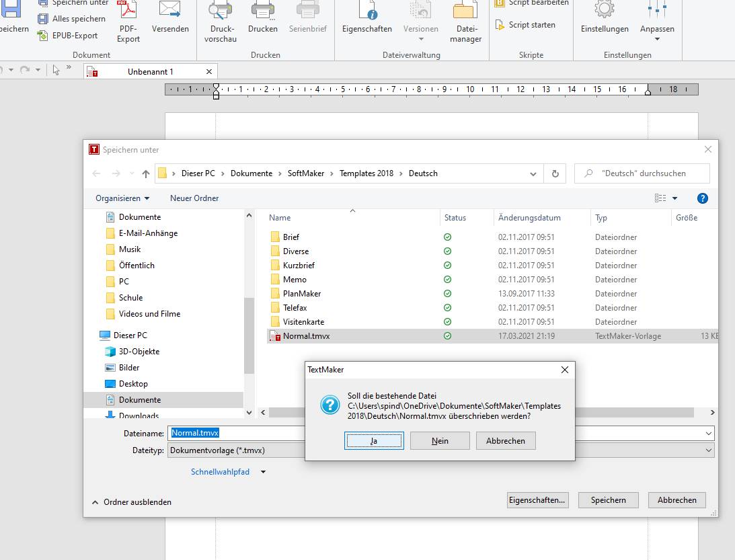Expand the Anpassen dropdown arrow
This screenshot has width=735, height=560.
pos(657,40)
